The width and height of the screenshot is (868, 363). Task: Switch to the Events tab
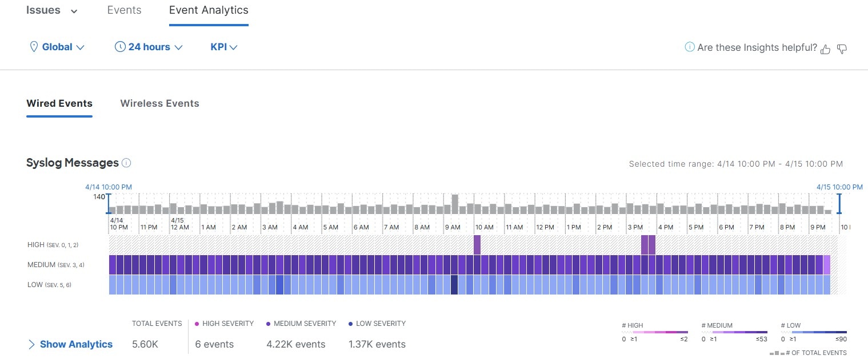click(124, 10)
